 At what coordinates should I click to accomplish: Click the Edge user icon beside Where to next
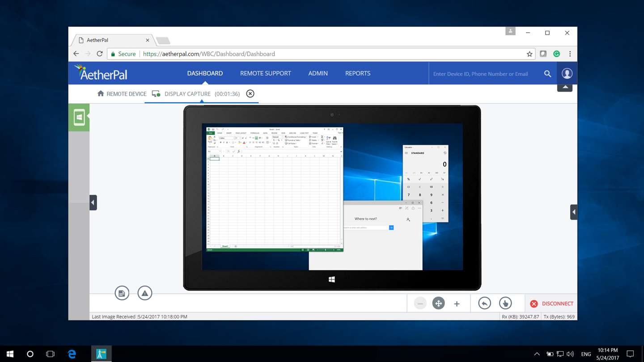tap(408, 219)
